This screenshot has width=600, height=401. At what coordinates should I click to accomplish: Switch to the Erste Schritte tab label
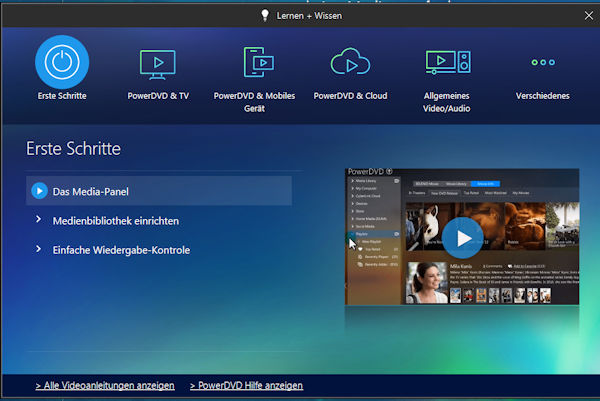[62, 96]
